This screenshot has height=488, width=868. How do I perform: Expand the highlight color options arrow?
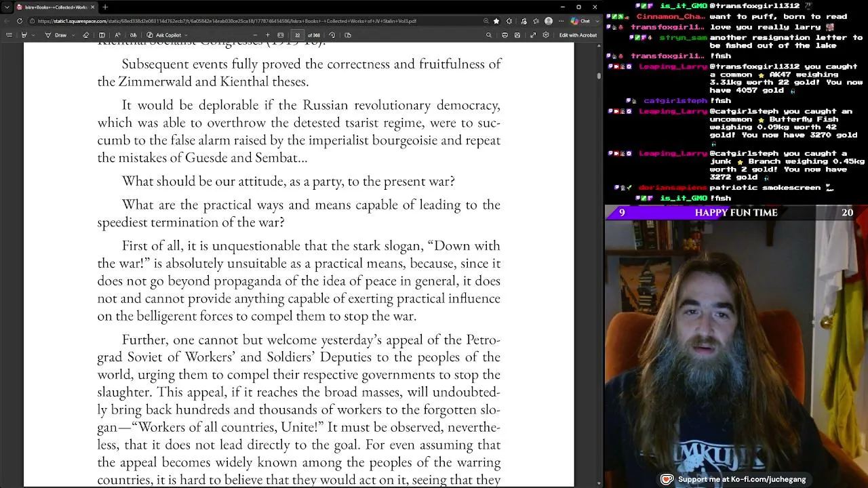click(33, 35)
